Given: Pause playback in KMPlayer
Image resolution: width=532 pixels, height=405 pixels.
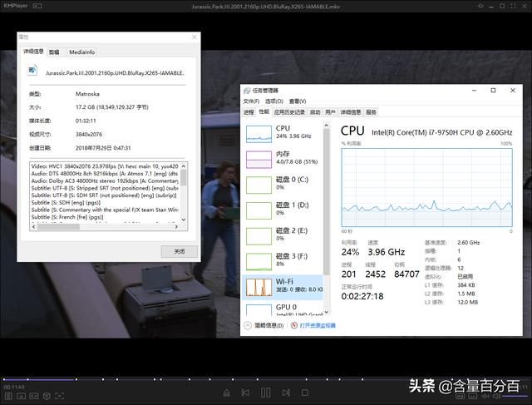Looking at the screenshot, I should (266, 393).
